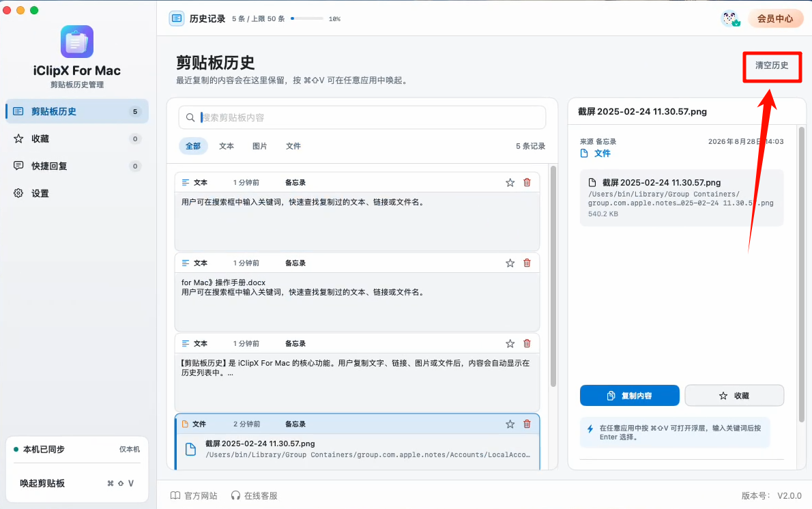
Task: Click the 唤起剪贴板 shortcut row
Action: click(x=77, y=483)
